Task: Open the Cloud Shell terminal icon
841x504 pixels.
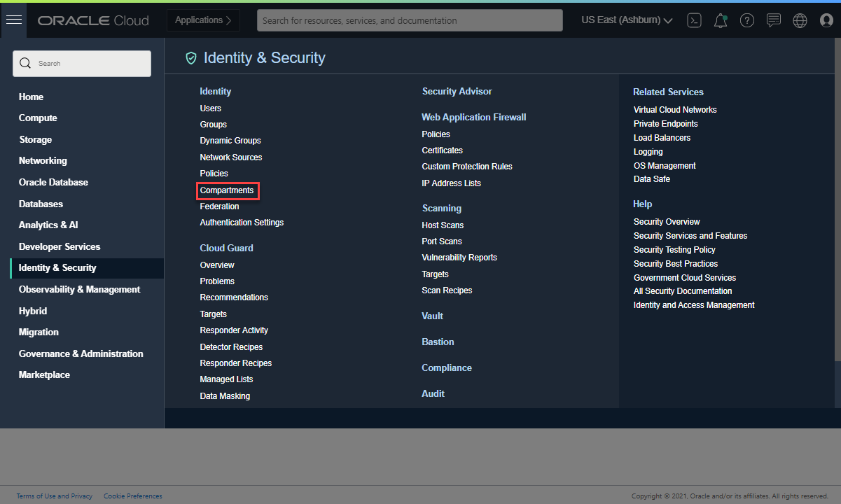Action: pos(694,20)
